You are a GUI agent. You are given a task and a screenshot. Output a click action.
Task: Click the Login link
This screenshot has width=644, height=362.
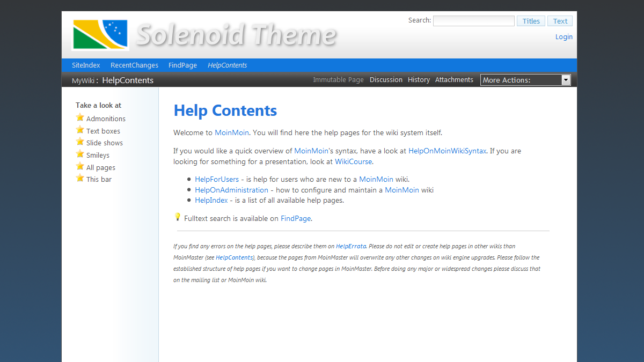(564, 37)
